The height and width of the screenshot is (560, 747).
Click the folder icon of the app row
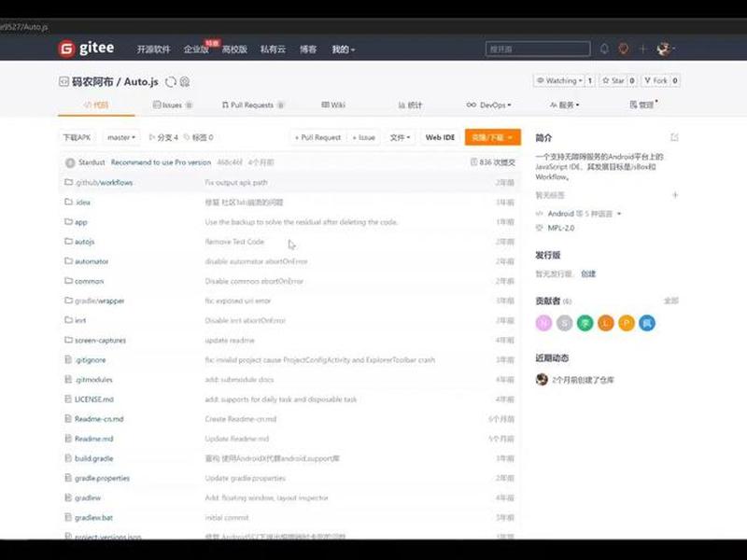(x=68, y=221)
